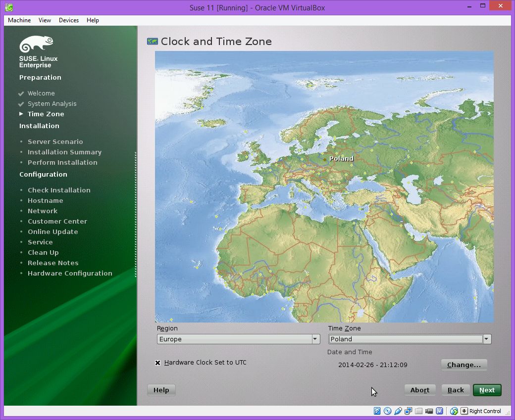The width and height of the screenshot is (515, 420).
Task: Click the keyboard capture arrow icon
Action: pos(464,411)
